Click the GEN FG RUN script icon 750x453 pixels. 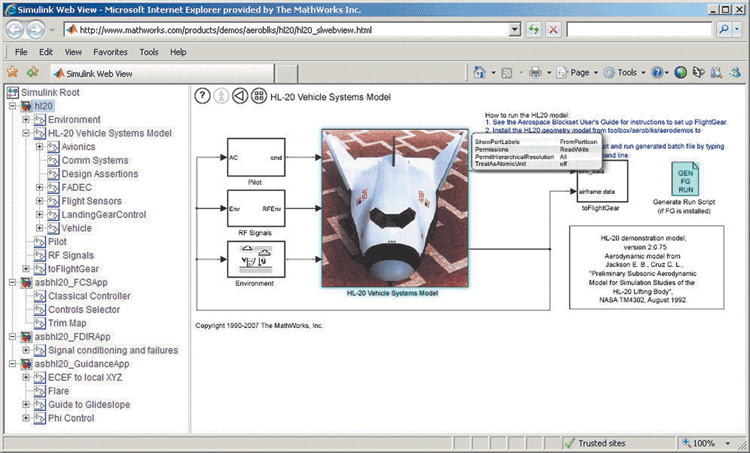coord(685,179)
